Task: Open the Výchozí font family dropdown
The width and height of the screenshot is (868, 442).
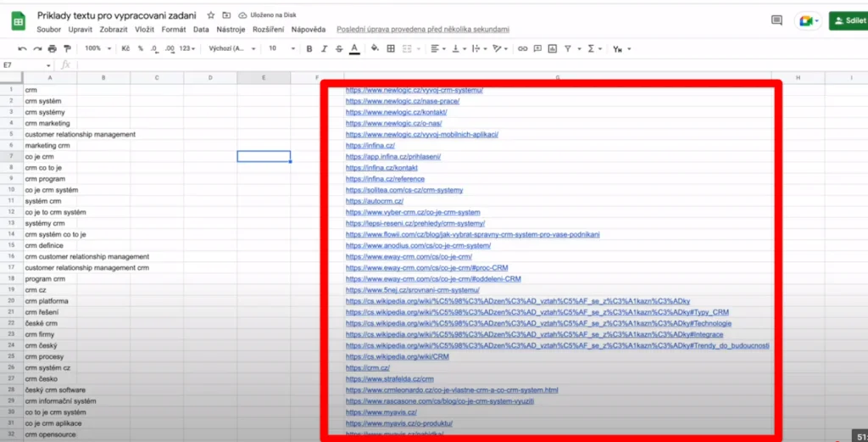Action: pyautogui.click(x=230, y=48)
